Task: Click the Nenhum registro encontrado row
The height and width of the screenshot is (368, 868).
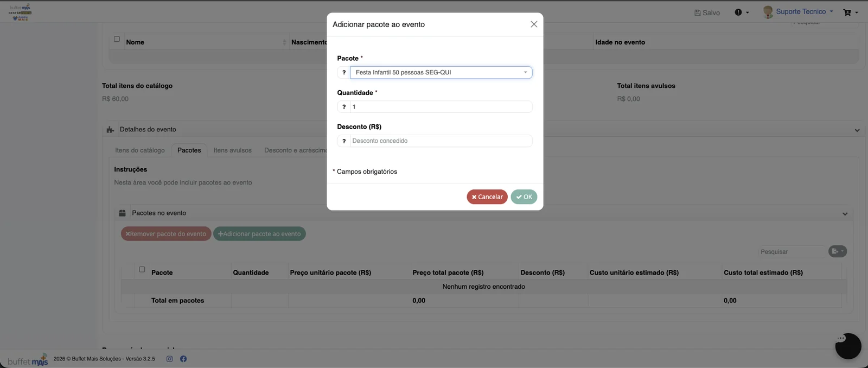Action: (483, 287)
